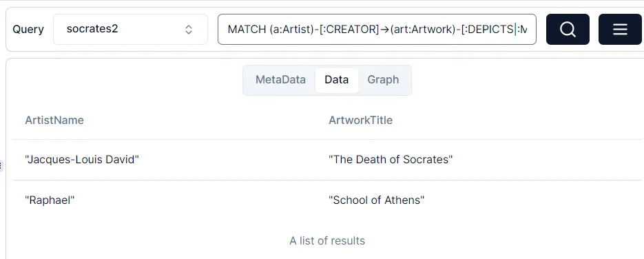The image size is (644, 259).
Task: Switch to the Graph tab
Action: (x=383, y=80)
